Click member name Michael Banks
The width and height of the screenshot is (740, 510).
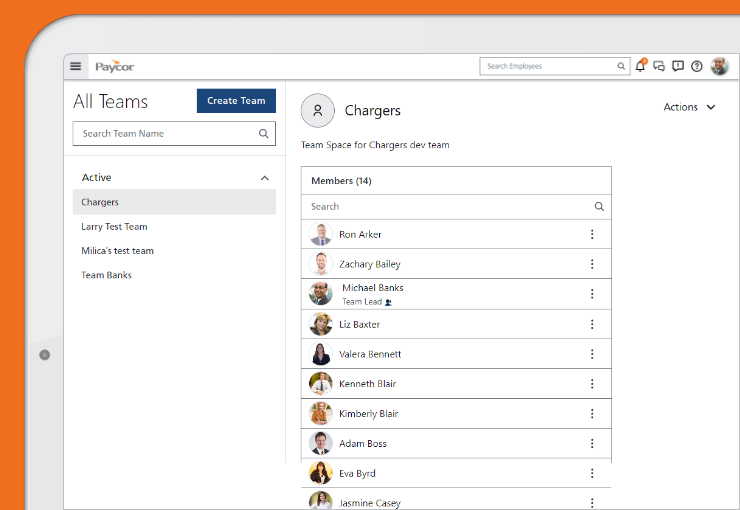(x=373, y=288)
